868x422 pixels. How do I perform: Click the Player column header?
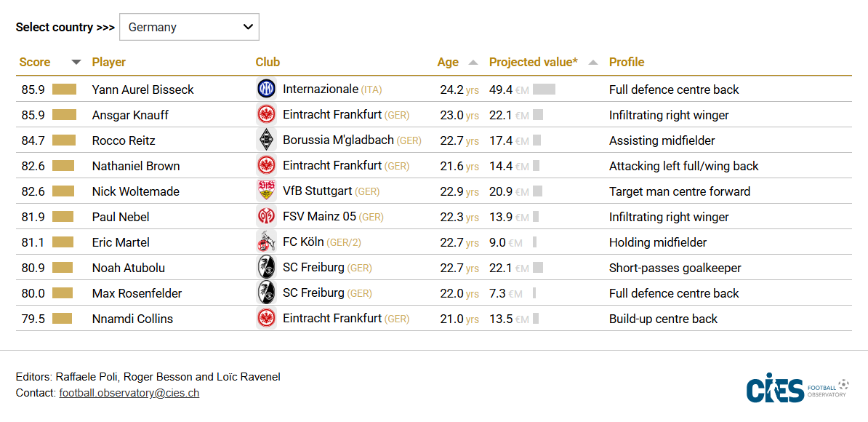pyautogui.click(x=108, y=62)
